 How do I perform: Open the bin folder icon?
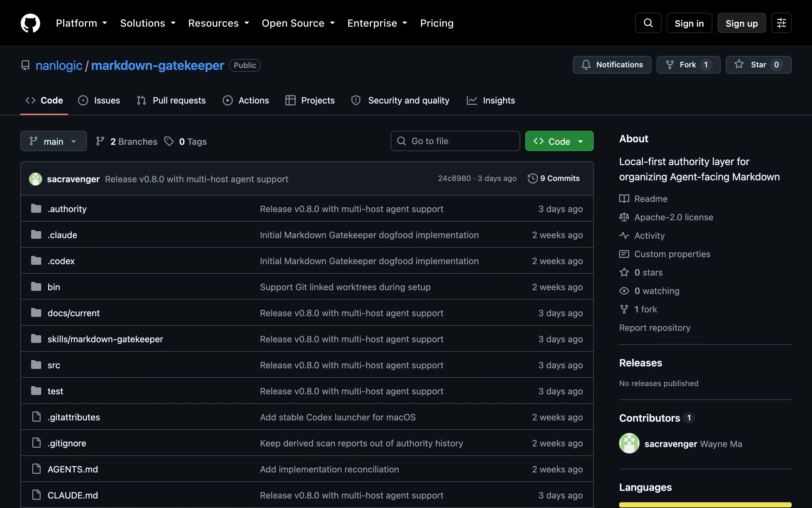pyautogui.click(x=36, y=287)
